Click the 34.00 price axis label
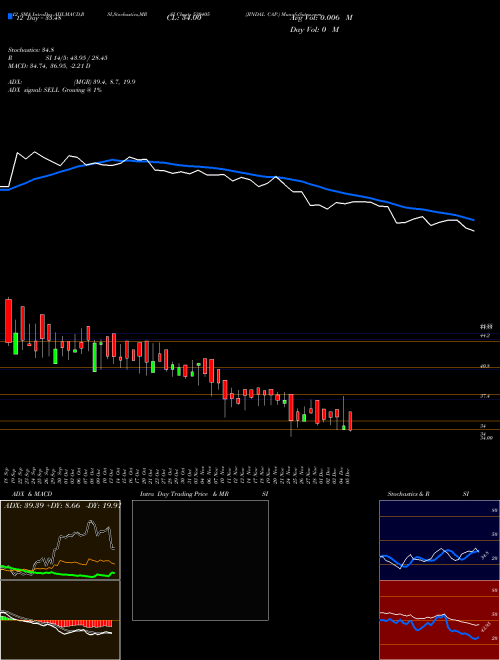 (x=486, y=438)
